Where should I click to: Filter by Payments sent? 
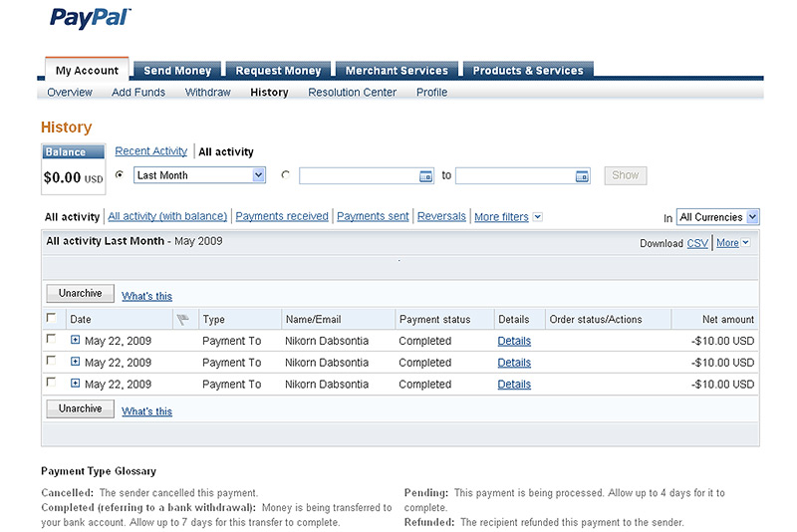tap(373, 216)
